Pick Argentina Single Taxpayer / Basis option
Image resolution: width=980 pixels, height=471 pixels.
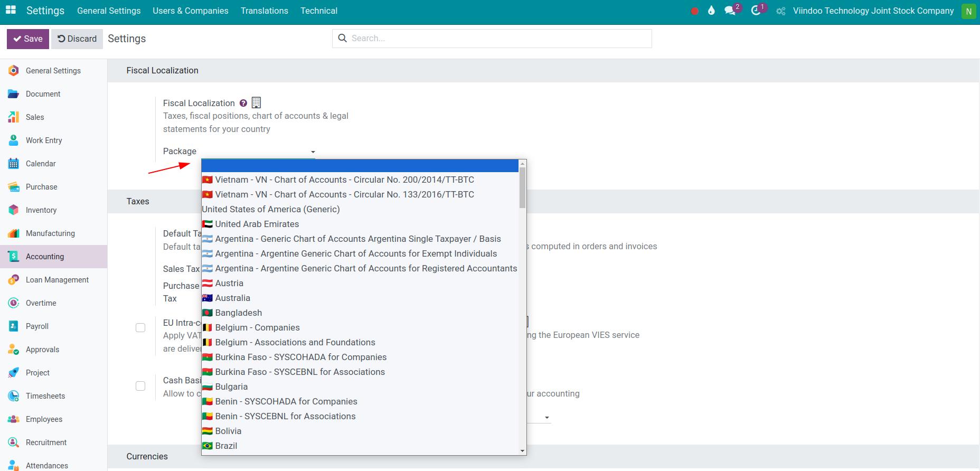(360, 239)
